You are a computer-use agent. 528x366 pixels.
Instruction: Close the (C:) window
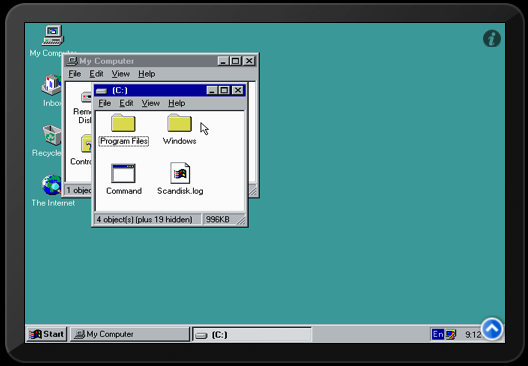pyautogui.click(x=238, y=90)
